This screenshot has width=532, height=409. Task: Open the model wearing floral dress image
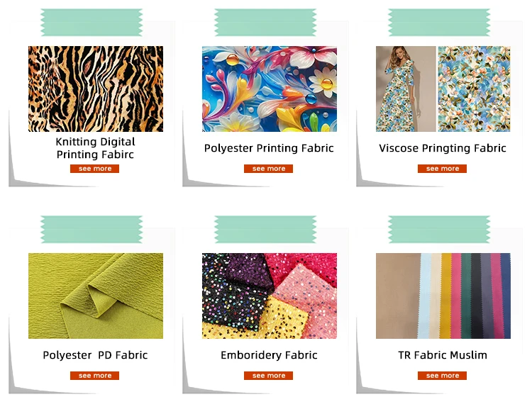(406, 89)
